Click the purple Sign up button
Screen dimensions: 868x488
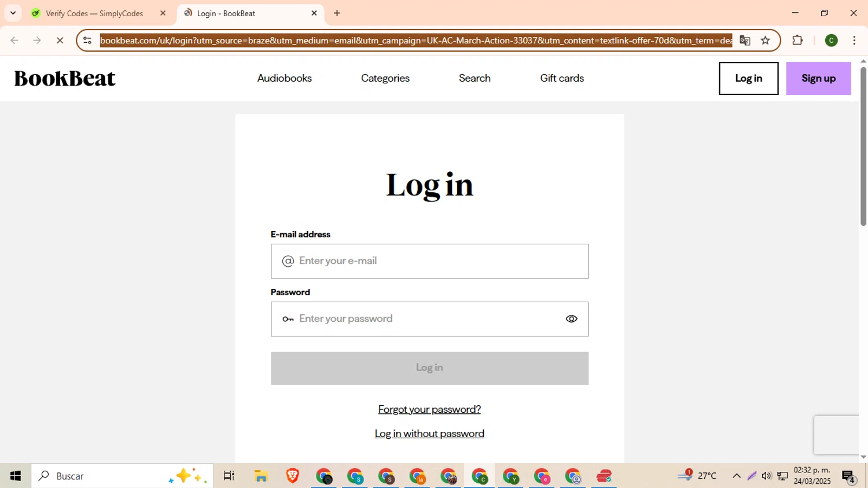(x=818, y=78)
